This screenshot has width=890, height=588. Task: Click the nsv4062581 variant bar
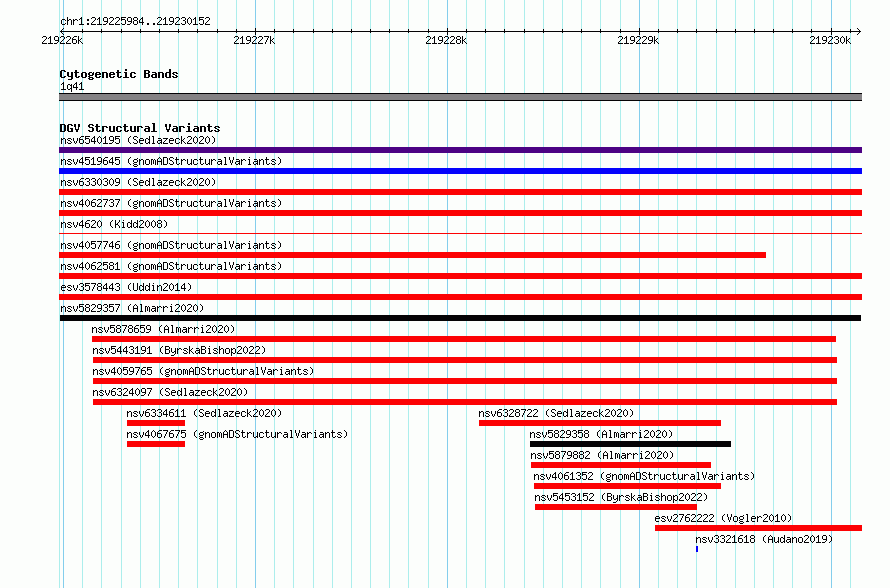click(460, 276)
